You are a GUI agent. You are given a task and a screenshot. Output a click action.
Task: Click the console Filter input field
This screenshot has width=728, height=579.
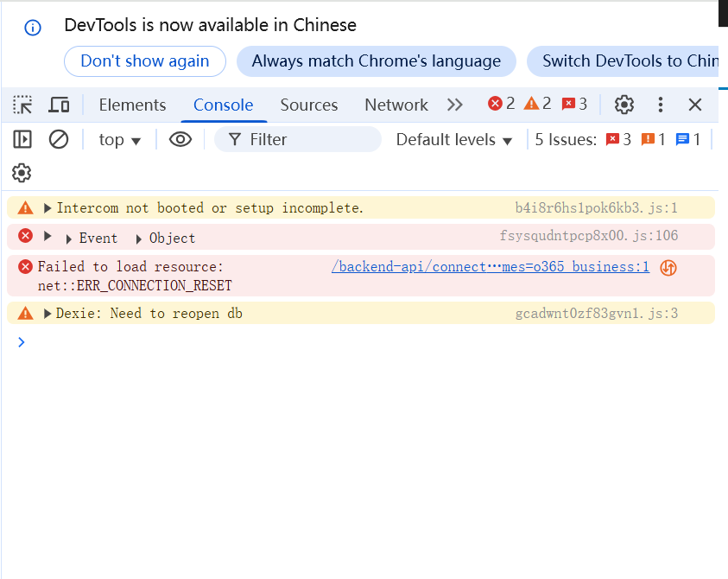click(307, 139)
